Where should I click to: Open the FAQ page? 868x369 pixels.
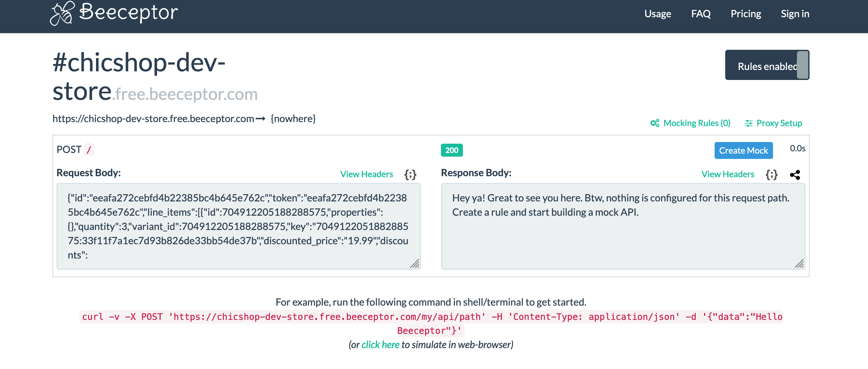tap(701, 14)
